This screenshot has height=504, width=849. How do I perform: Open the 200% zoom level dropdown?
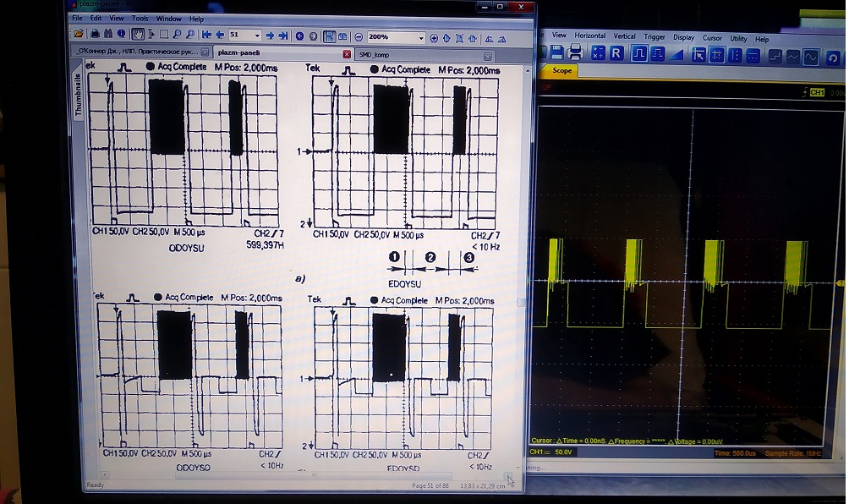420,37
